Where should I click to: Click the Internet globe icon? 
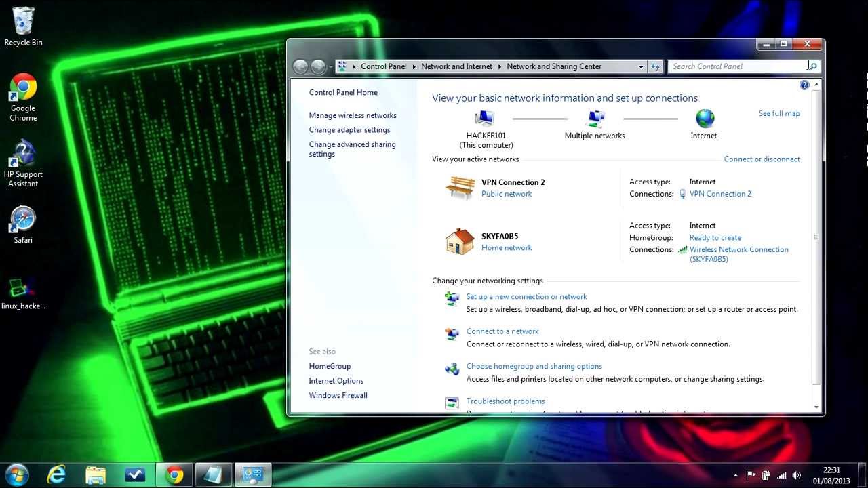tap(705, 119)
